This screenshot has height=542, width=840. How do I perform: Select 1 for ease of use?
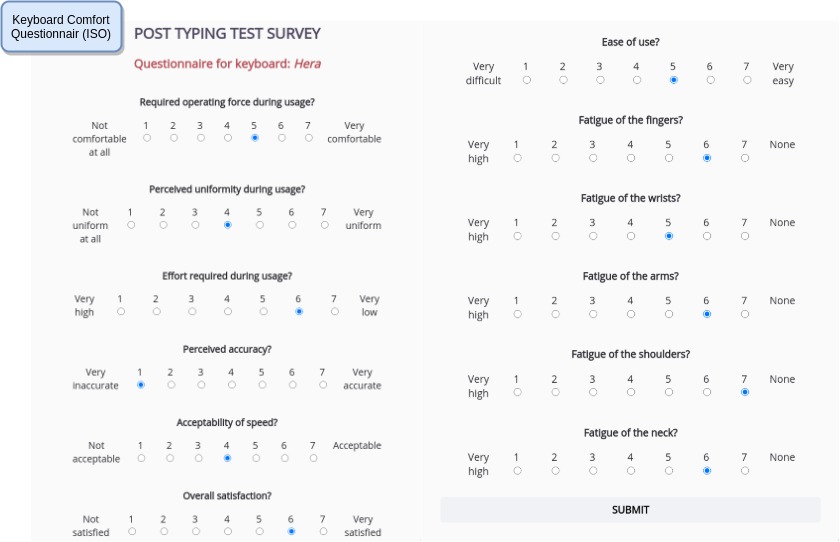(x=527, y=80)
